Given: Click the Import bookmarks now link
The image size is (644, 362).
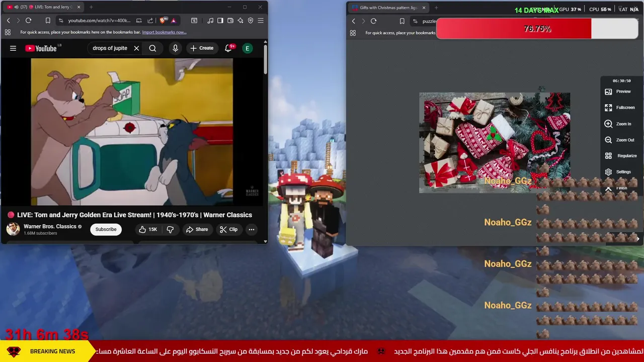Looking at the screenshot, I should (x=164, y=32).
